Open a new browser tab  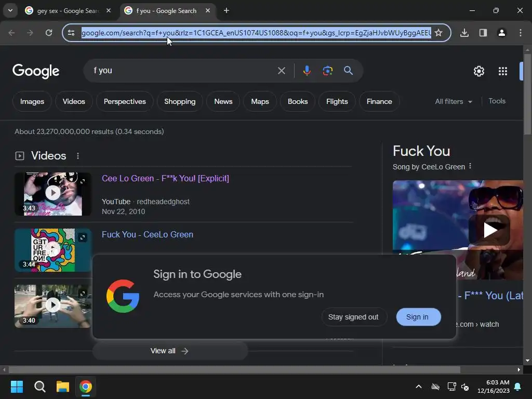227,10
